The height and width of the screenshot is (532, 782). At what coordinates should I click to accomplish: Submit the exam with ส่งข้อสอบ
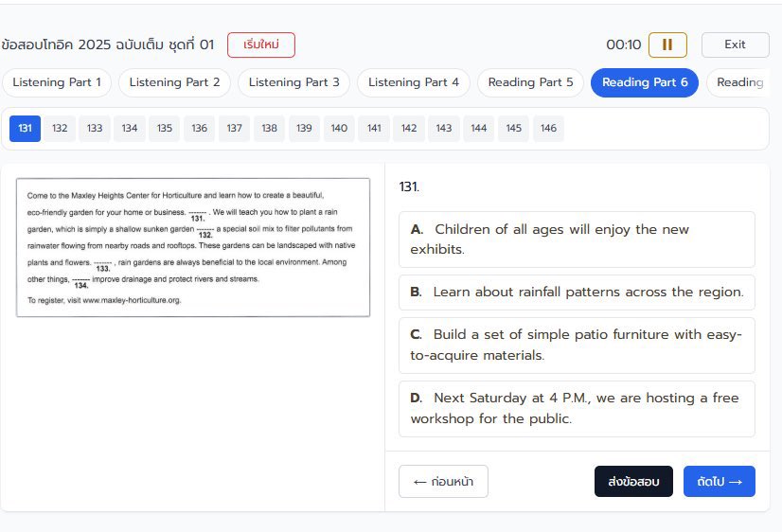tap(633, 482)
